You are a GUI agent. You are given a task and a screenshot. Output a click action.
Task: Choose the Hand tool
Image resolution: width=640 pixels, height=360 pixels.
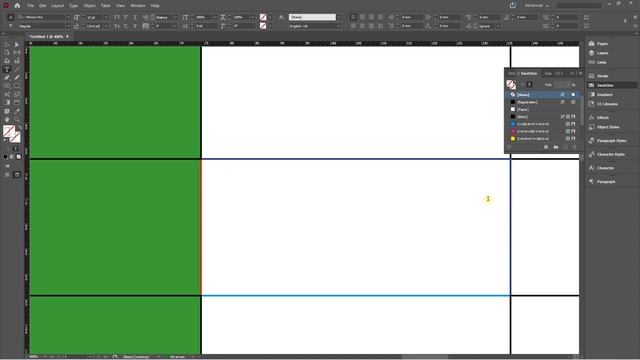(7, 120)
